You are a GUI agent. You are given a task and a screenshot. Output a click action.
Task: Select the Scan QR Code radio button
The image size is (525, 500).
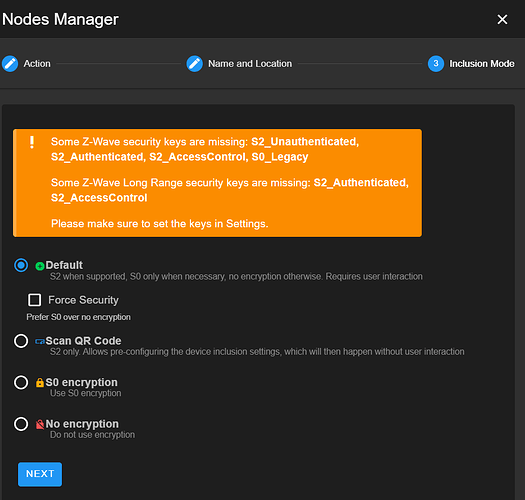[21, 341]
